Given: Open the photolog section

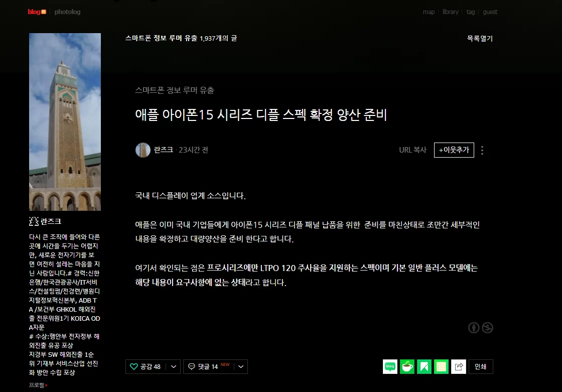Looking at the screenshot, I should (67, 12).
